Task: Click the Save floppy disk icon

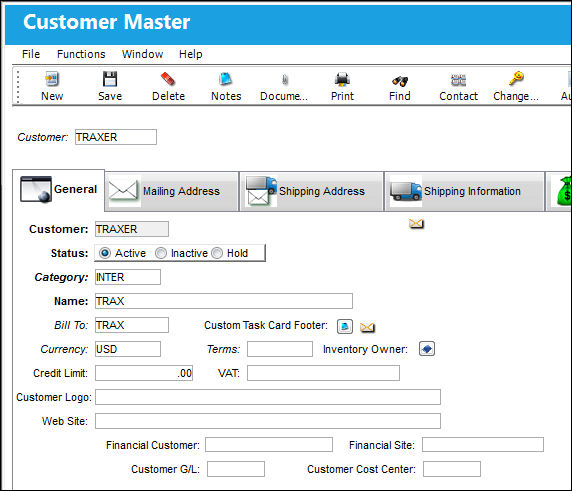Action: (x=110, y=79)
